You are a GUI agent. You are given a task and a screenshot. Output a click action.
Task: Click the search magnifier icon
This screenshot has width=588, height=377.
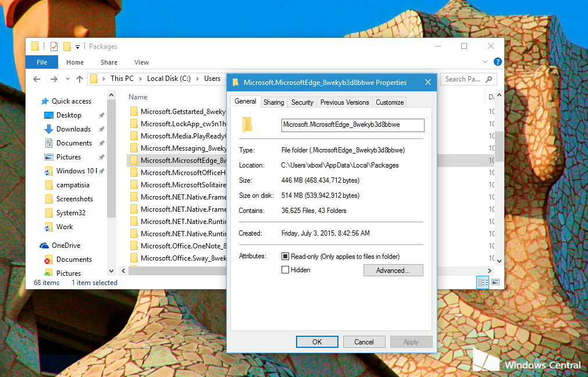[489, 79]
